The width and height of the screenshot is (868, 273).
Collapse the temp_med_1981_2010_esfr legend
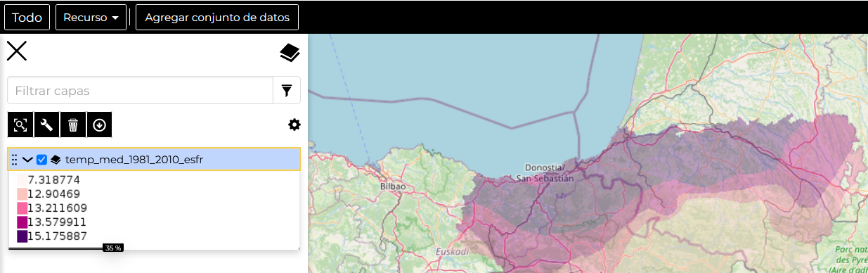pyautogui.click(x=27, y=160)
